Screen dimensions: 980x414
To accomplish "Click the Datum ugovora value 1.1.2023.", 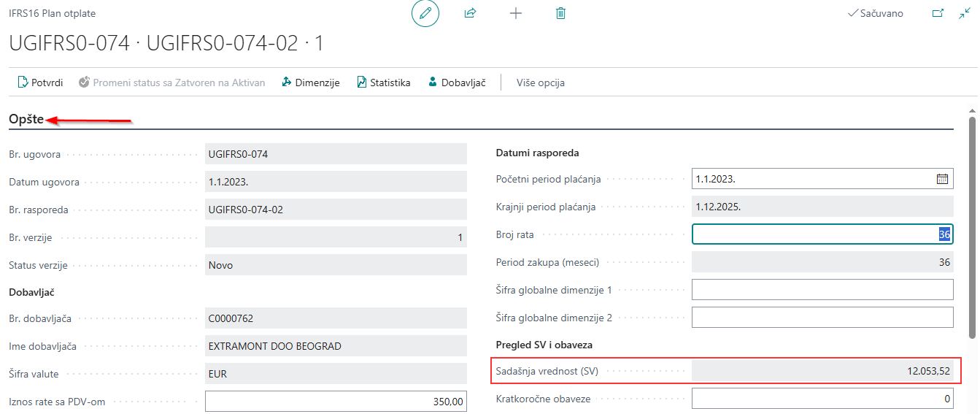I will 336,182.
